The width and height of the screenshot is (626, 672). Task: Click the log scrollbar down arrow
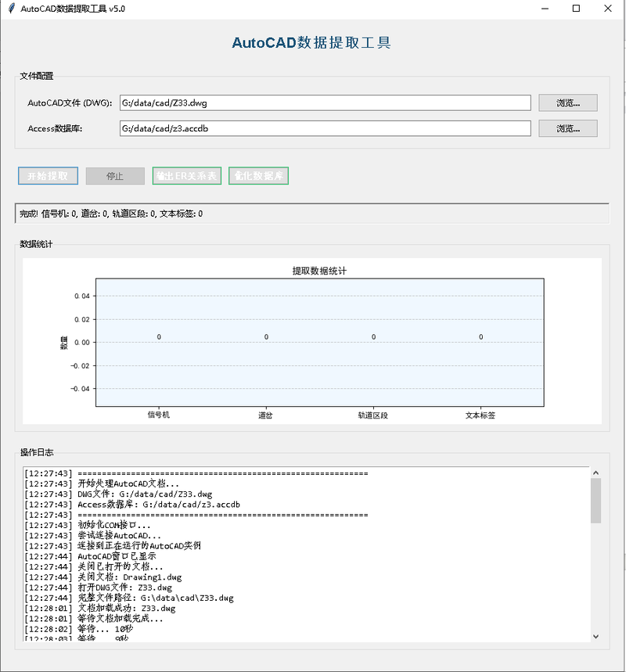(x=595, y=637)
